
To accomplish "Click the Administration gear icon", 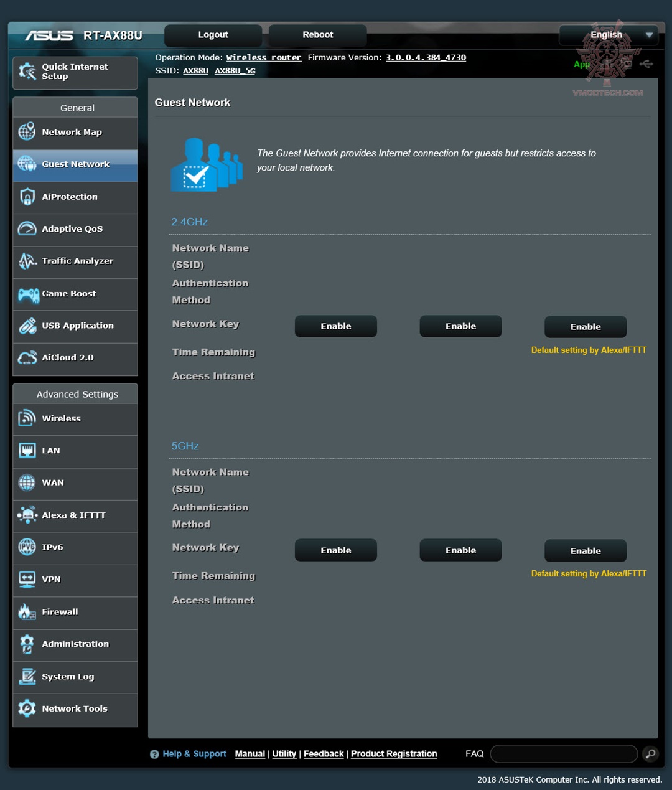I will pyautogui.click(x=27, y=644).
